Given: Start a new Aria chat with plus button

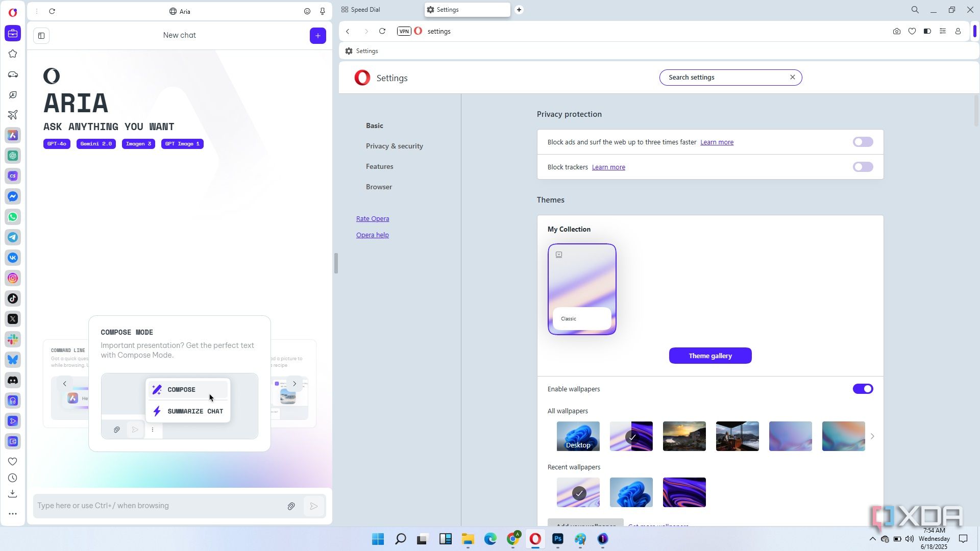Looking at the screenshot, I should tap(317, 36).
